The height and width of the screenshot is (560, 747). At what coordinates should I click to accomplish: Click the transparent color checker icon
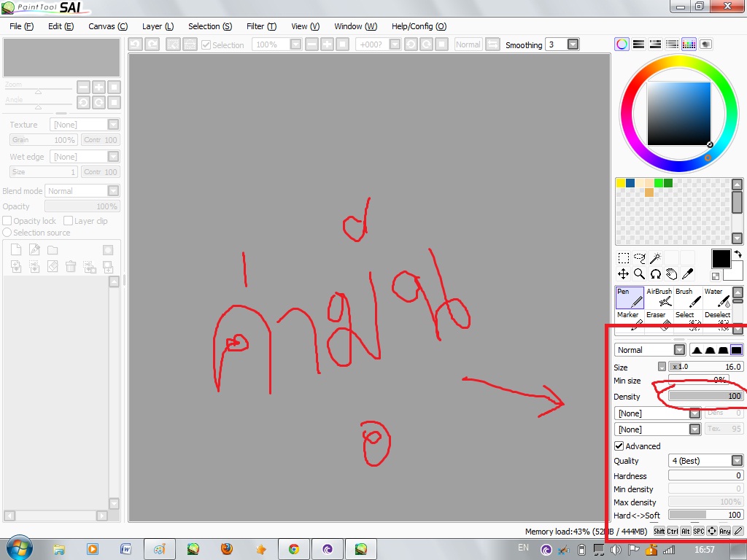(x=716, y=276)
